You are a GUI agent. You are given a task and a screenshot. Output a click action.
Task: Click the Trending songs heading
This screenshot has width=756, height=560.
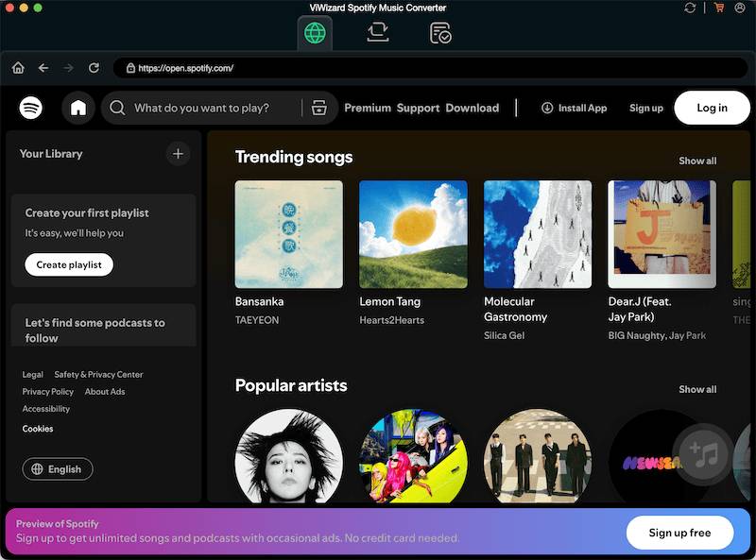point(294,157)
